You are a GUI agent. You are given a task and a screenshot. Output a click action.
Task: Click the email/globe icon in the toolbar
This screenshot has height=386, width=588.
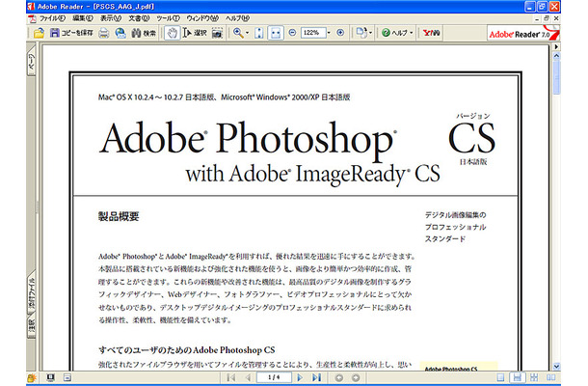(x=120, y=33)
